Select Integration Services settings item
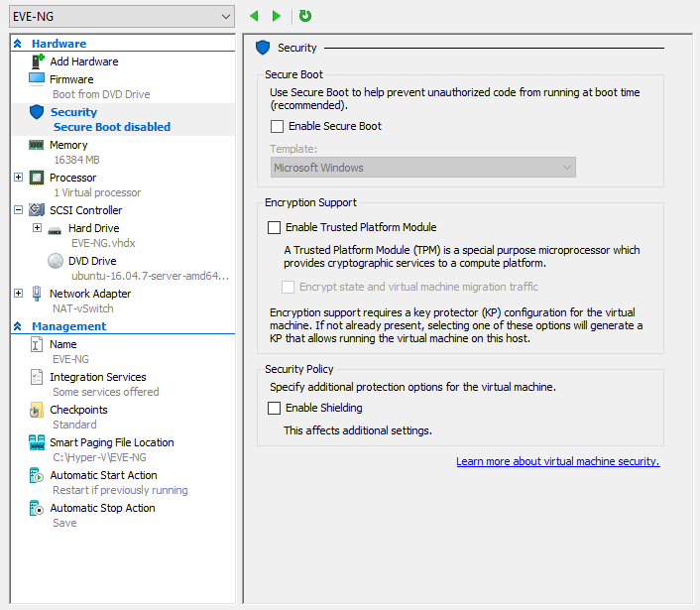 97,377
